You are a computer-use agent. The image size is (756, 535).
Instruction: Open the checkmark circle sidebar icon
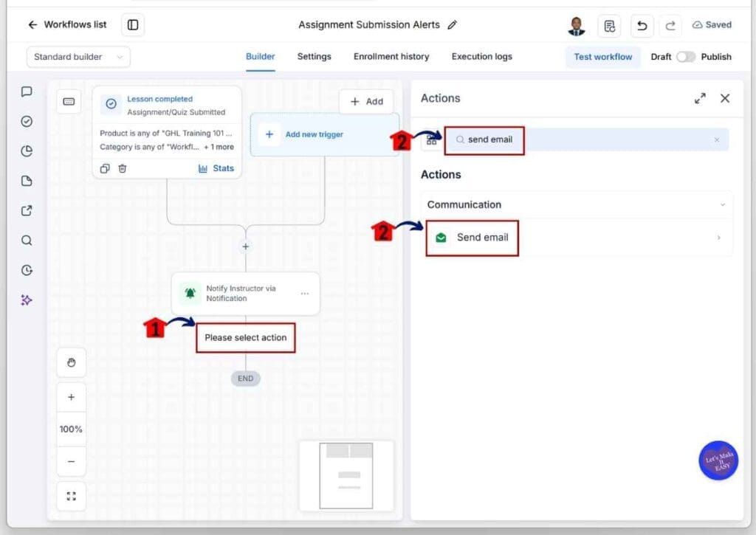click(x=27, y=122)
